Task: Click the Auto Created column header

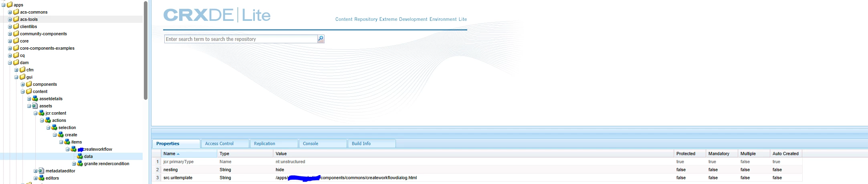Action: 786,154
